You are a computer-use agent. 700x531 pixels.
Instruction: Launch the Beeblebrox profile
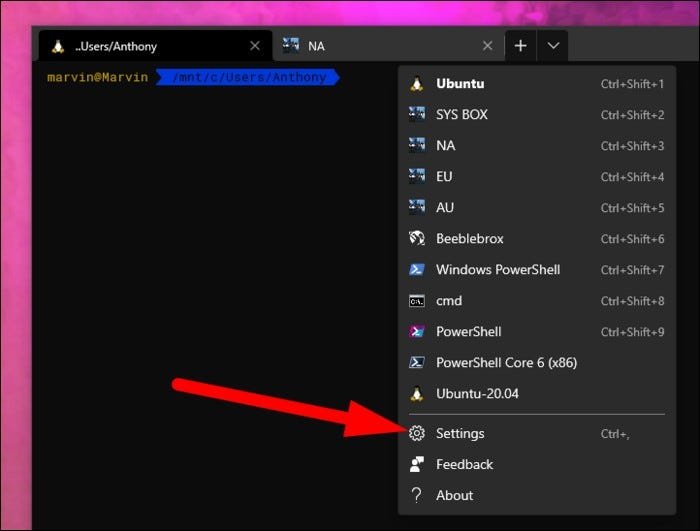click(x=537, y=238)
